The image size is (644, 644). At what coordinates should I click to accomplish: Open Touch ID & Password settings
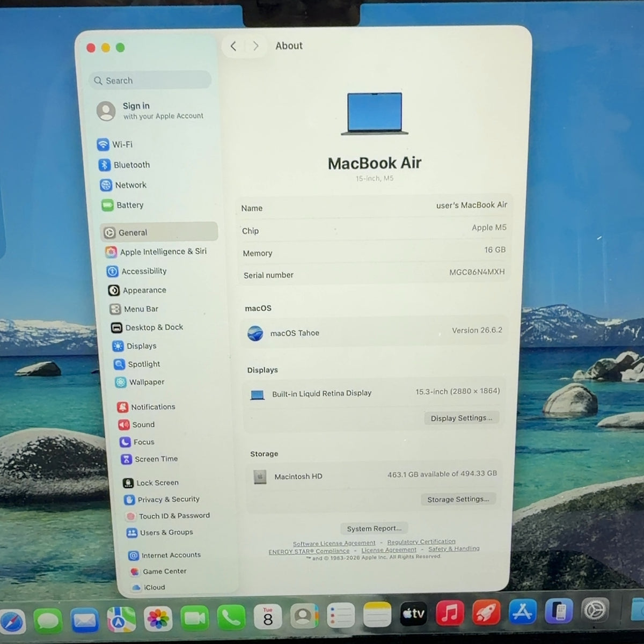(x=167, y=516)
